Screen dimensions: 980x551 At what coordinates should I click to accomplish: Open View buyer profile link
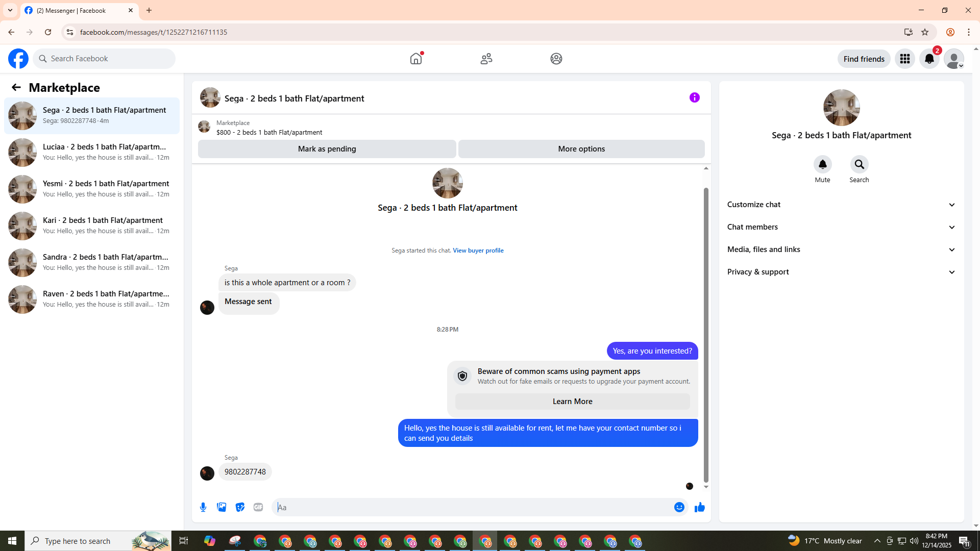coord(478,251)
